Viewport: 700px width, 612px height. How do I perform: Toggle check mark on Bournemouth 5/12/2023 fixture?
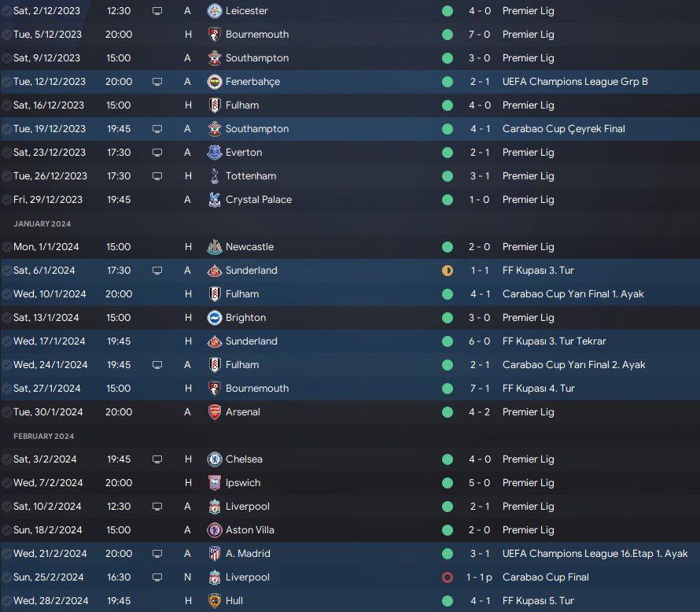click(x=7, y=35)
